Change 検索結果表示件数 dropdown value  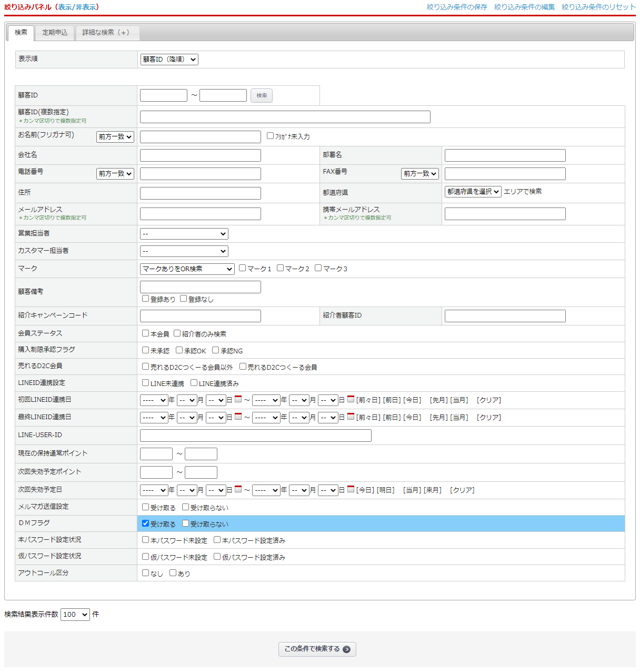tap(75, 615)
